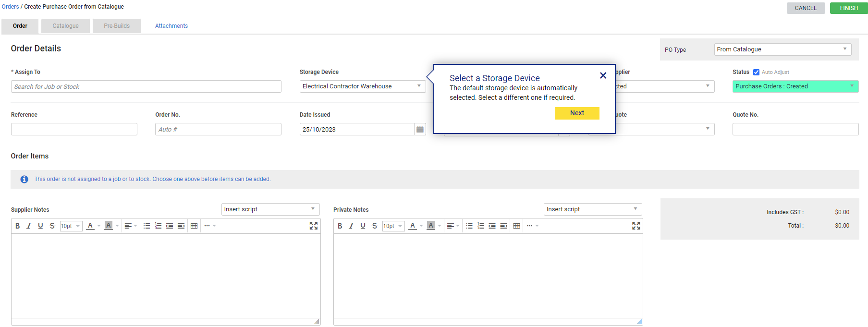
Task: Click the Date Issued field
Action: click(x=357, y=129)
